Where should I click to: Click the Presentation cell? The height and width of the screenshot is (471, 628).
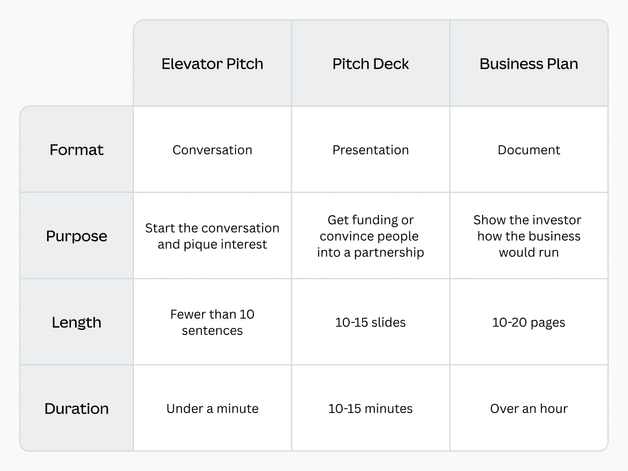tap(370, 150)
